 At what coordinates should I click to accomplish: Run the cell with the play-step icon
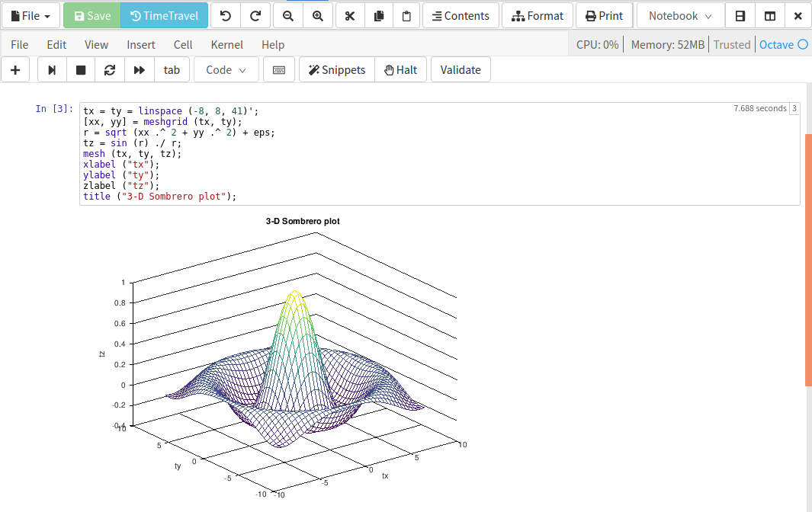pyautogui.click(x=52, y=70)
